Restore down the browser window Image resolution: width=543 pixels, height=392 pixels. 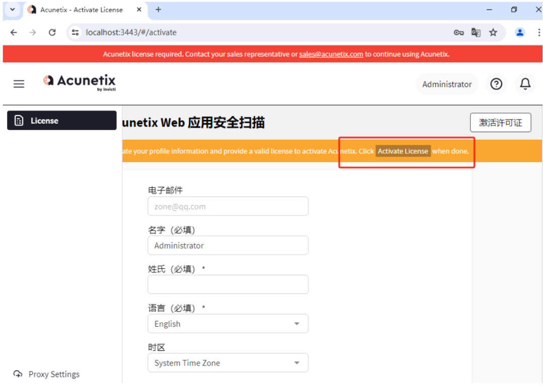514,10
